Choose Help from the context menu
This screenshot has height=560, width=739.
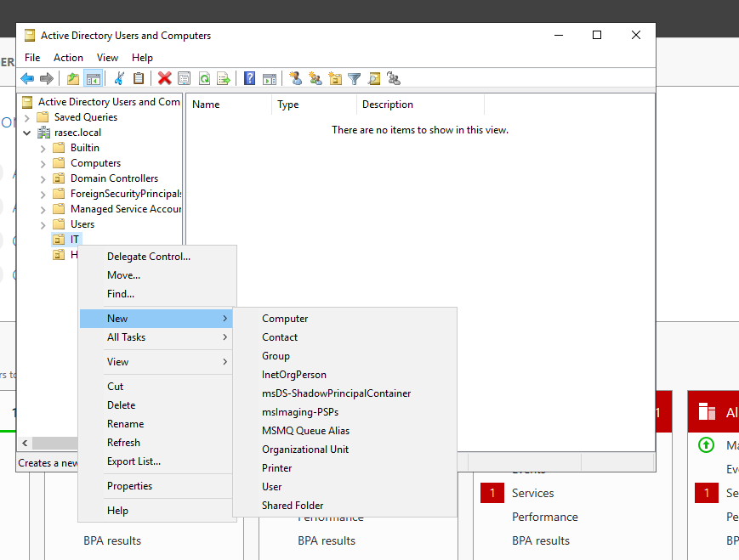click(156, 511)
